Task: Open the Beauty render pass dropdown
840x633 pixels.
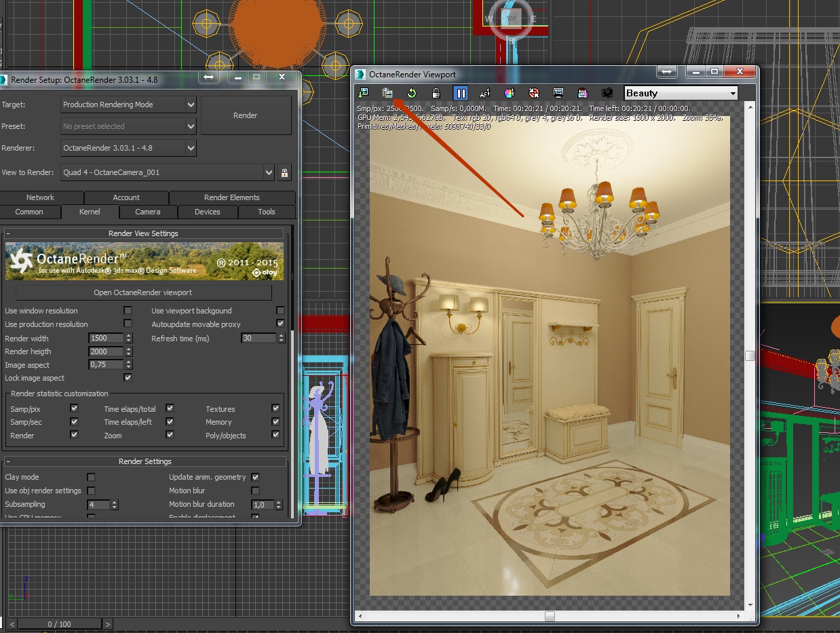Action: 681,93
